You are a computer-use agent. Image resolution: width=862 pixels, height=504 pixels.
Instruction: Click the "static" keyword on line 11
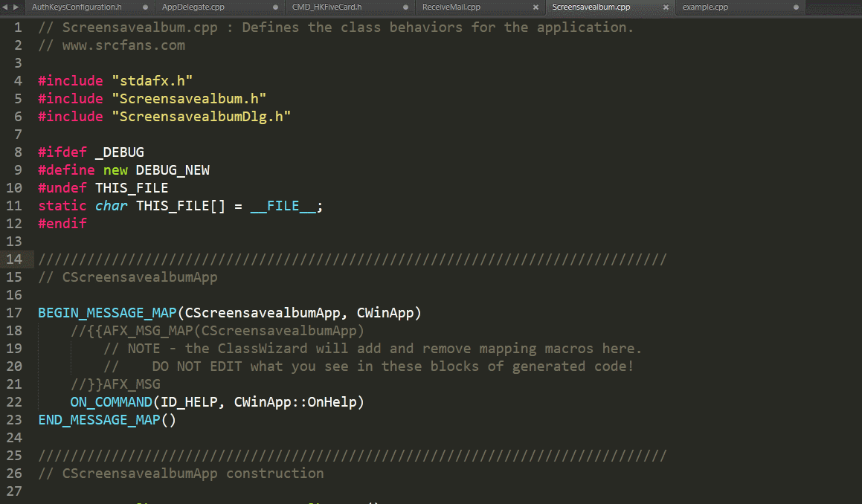62,206
